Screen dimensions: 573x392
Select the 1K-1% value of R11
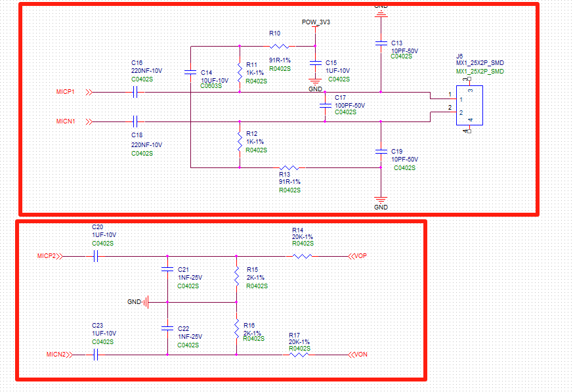point(255,73)
